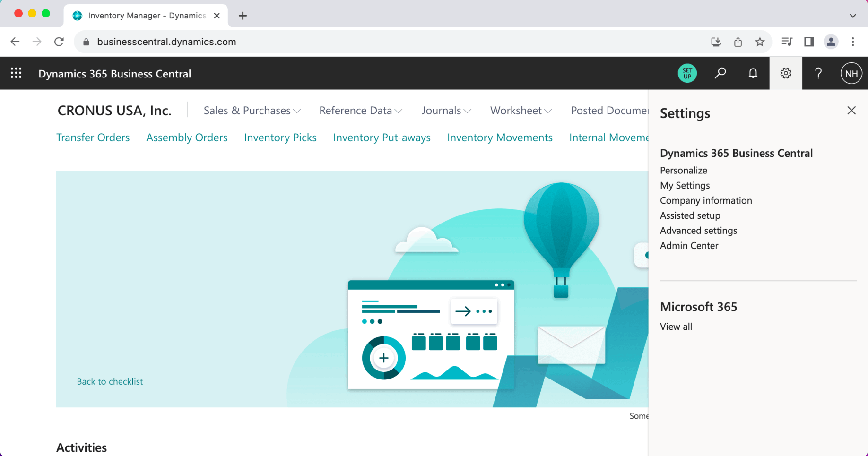Close the Settings panel
Image resolution: width=868 pixels, height=456 pixels.
851,111
